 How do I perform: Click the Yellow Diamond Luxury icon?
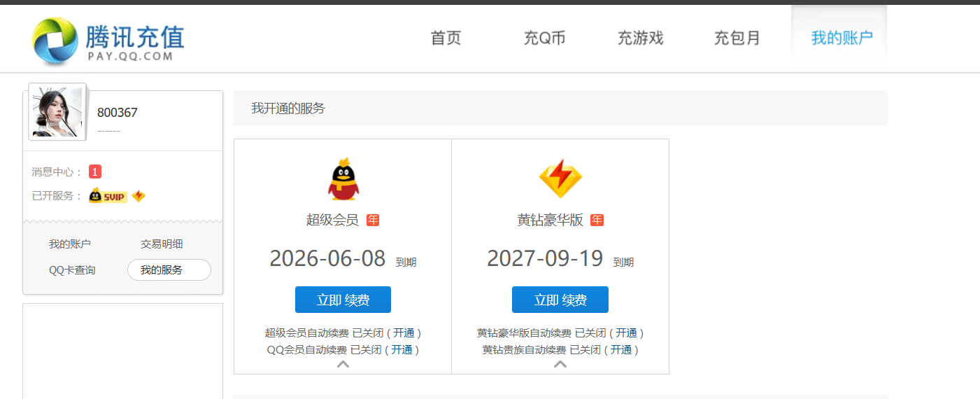pyautogui.click(x=560, y=179)
